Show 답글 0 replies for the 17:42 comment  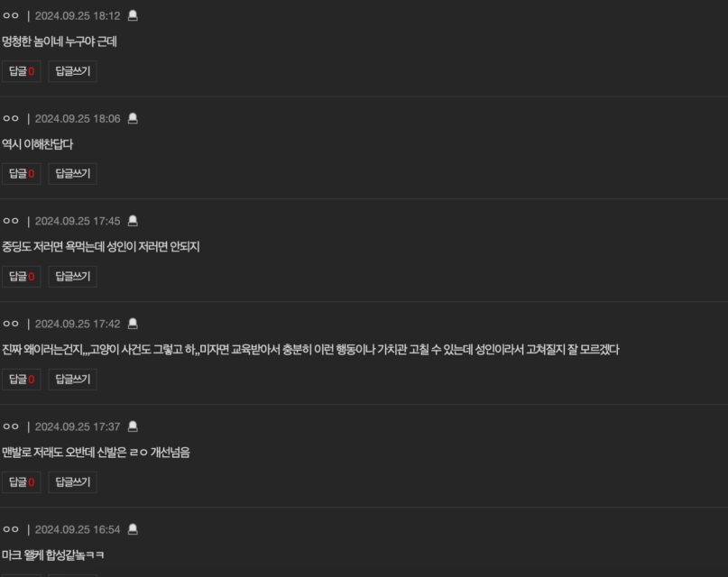22,380
